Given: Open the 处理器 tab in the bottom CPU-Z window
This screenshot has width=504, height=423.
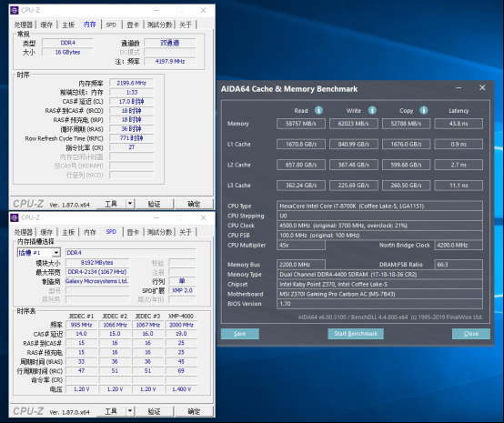Looking at the screenshot, I should click(x=23, y=232).
